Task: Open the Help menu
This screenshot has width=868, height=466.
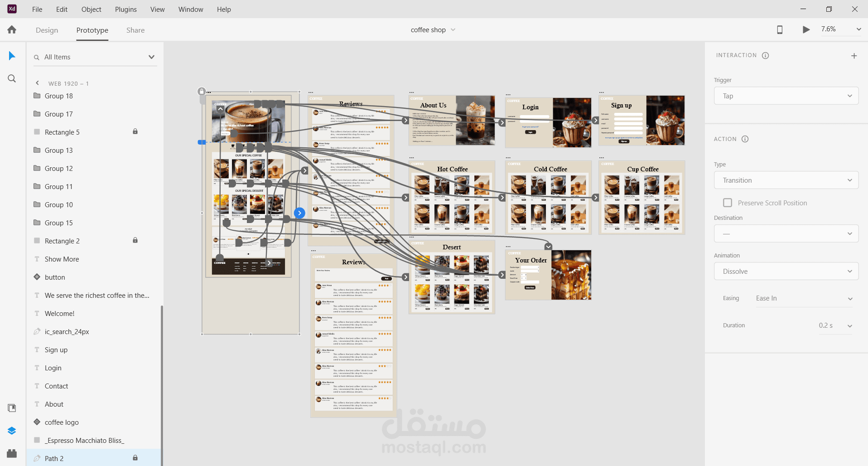Action: point(224,9)
